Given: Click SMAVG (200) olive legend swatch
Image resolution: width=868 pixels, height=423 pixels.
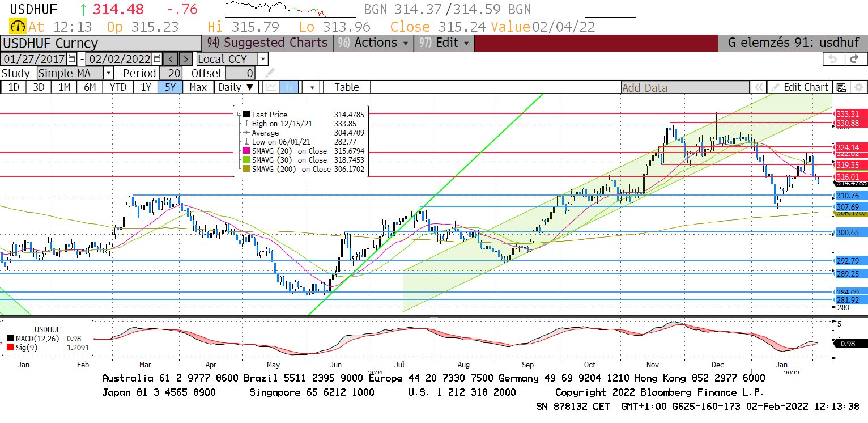Looking at the screenshot, I should coord(246,169).
